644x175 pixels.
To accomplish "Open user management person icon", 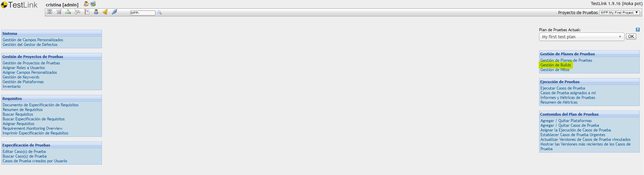I will pos(96,12).
